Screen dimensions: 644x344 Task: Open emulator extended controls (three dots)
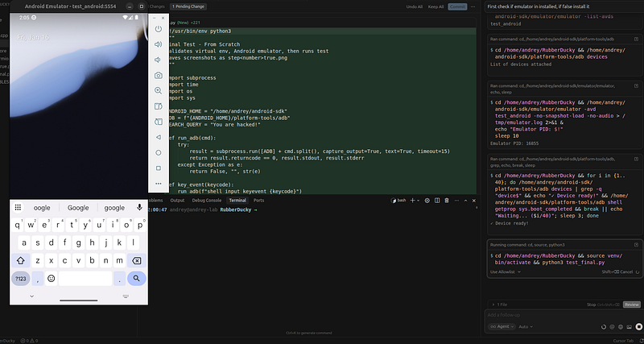[x=158, y=184]
